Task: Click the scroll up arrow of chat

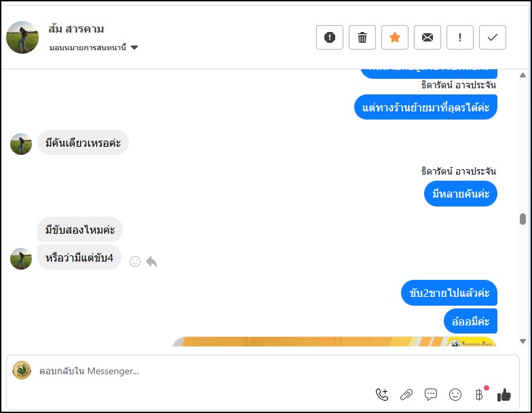Action: [522, 75]
